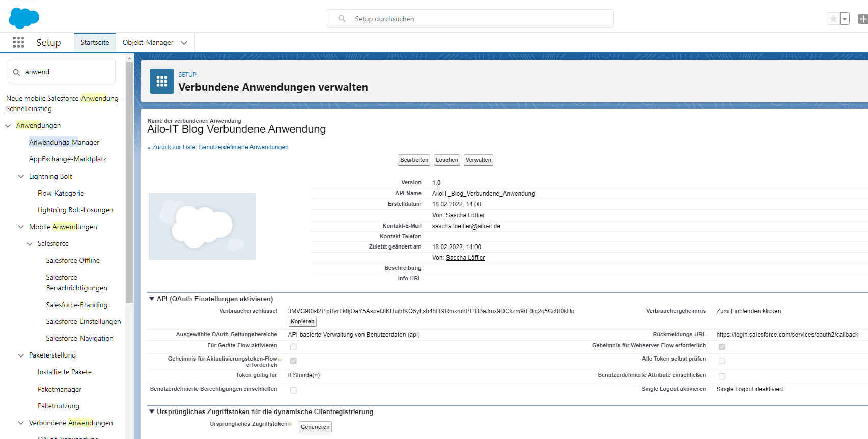868x439 pixels.
Task: Open the App Launcher dots grid
Action: [18, 42]
